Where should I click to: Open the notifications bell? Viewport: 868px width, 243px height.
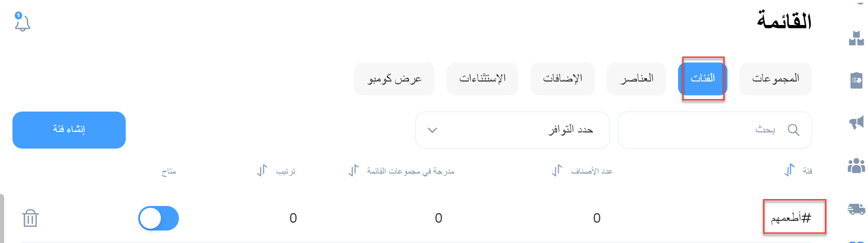(x=22, y=22)
